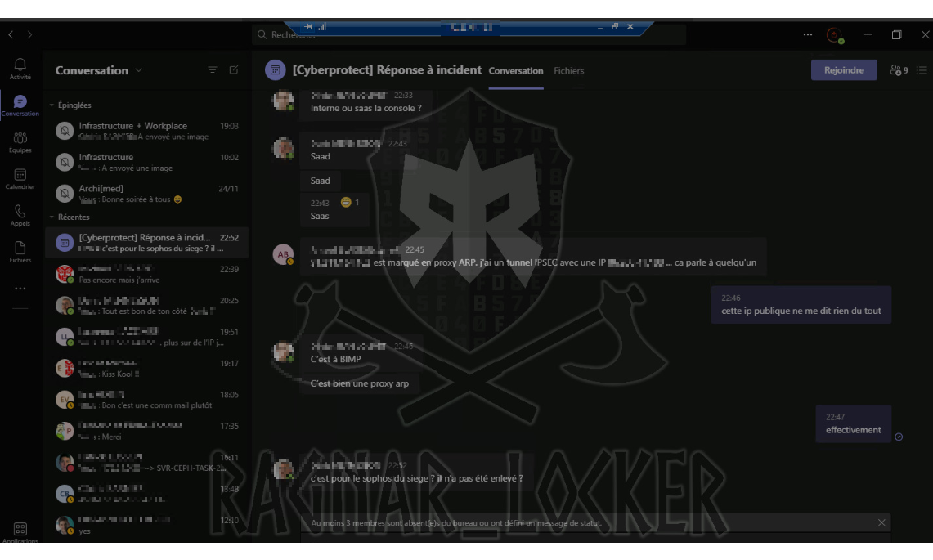
Task: Start a new conversation with the compose icon
Action: pyautogui.click(x=234, y=70)
